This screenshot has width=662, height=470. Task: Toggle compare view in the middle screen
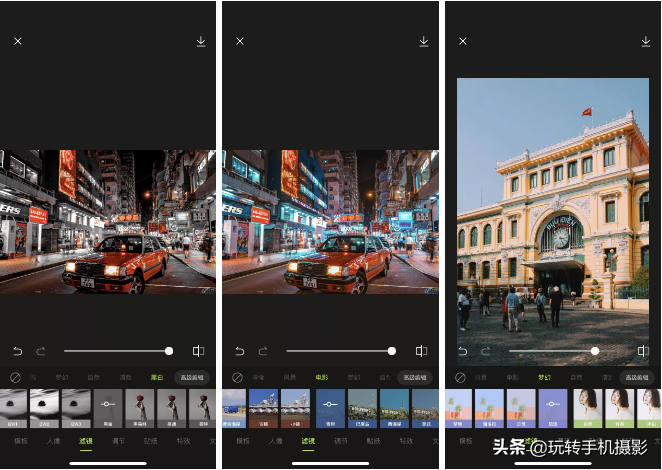click(x=421, y=351)
